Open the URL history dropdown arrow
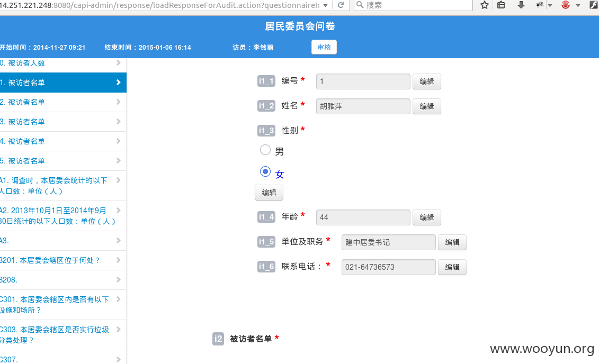The image size is (599, 364). coord(326,5)
